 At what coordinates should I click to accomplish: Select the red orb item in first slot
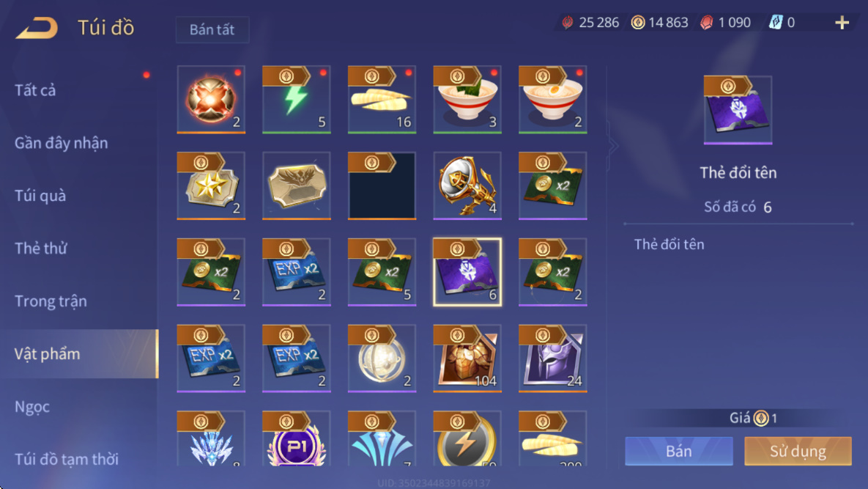coord(211,100)
